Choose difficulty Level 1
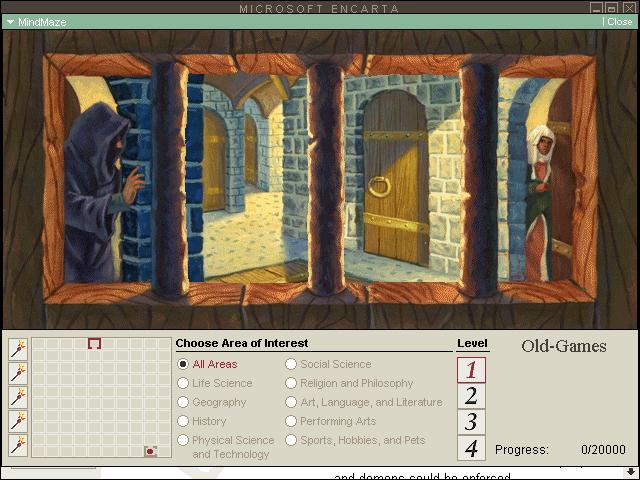The width and height of the screenshot is (640, 480). point(471,370)
